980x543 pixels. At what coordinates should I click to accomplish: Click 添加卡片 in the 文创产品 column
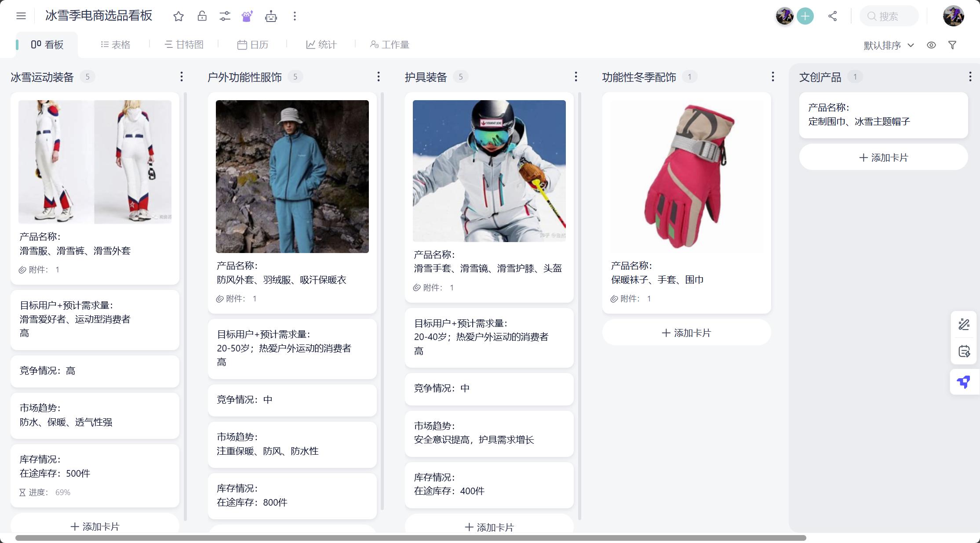pyautogui.click(x=883, y=157)
